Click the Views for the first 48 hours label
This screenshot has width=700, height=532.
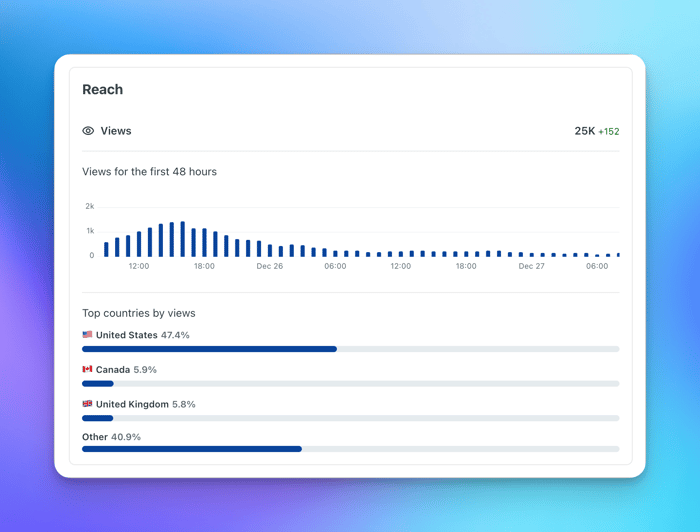coord(150,171)
